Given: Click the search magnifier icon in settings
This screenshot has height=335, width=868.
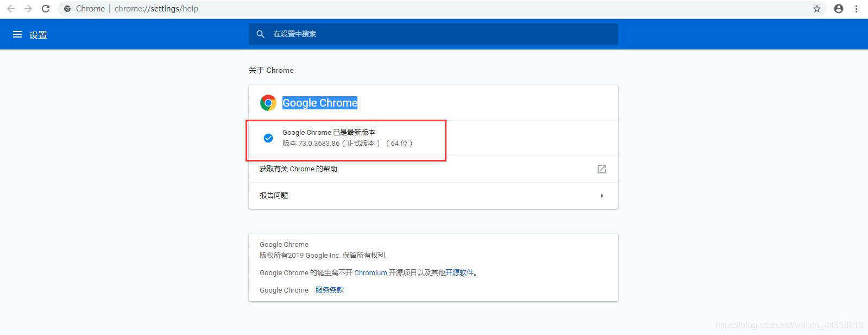Looking at the screenshot, I should (x=261, y=34).
